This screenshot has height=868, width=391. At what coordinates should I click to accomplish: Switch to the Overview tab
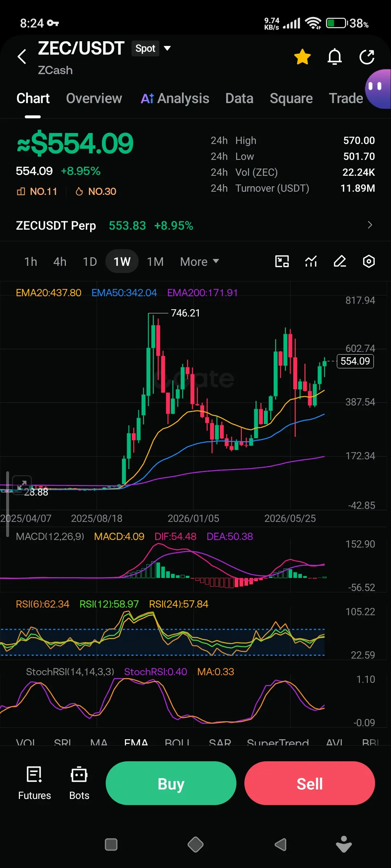pos(94,98)
